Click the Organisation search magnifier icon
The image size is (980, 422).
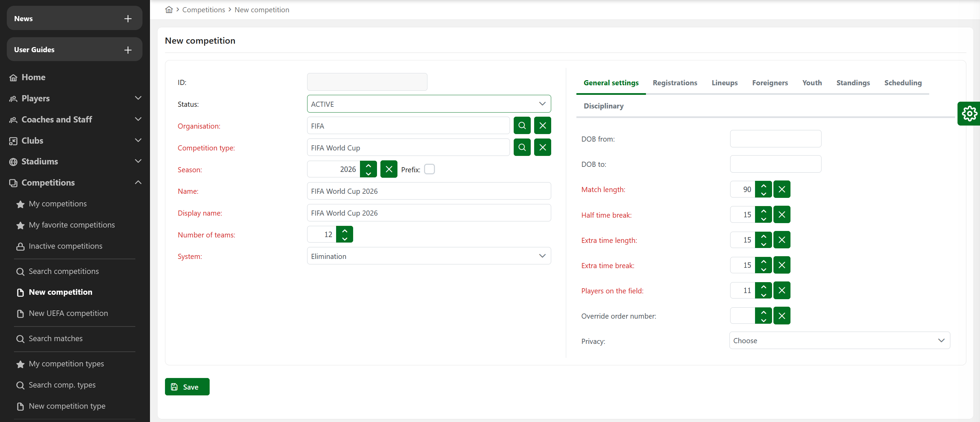coord(522,126)
